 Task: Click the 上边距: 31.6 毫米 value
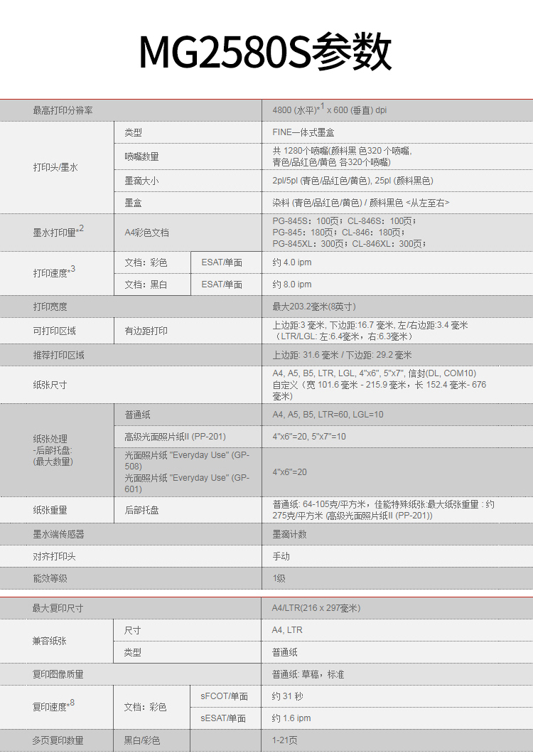tap(342, 356)
